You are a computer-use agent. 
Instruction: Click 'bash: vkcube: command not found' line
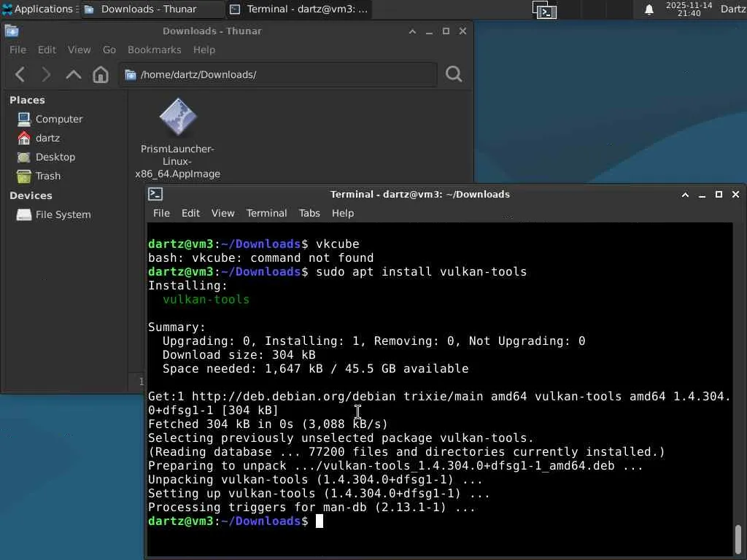(x=260, y=258)
